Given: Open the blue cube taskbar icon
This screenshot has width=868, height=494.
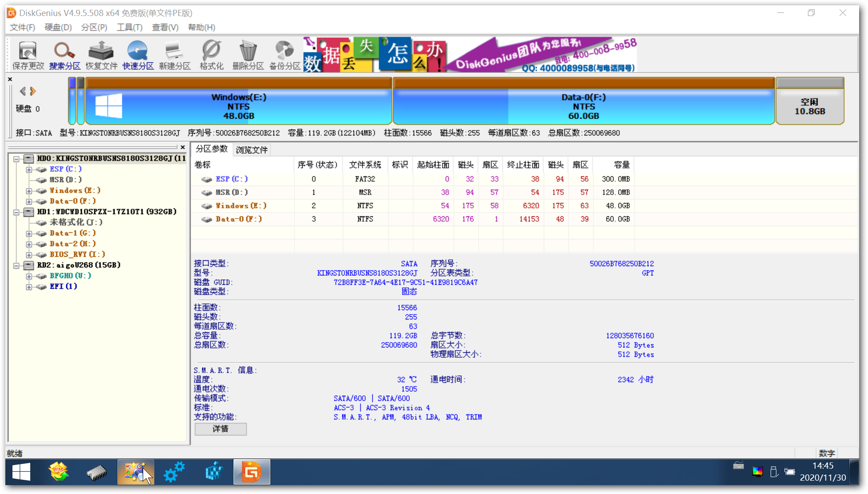Looking at the screenshot, I should click(213, 472).
